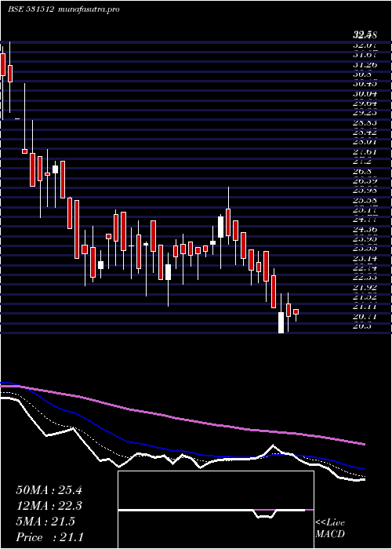Viewport: 392px width, 549px height.
Task: Select the '12MA : 22.3' readout
Action: tap(49, 506)
